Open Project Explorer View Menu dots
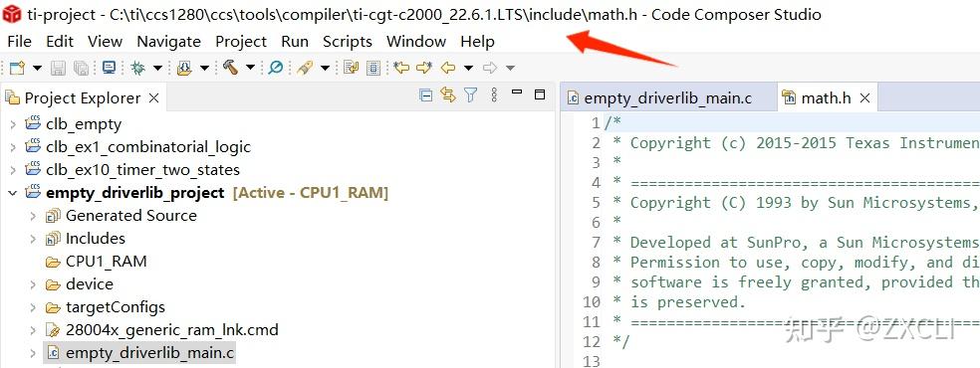 [x=494, y=94]
